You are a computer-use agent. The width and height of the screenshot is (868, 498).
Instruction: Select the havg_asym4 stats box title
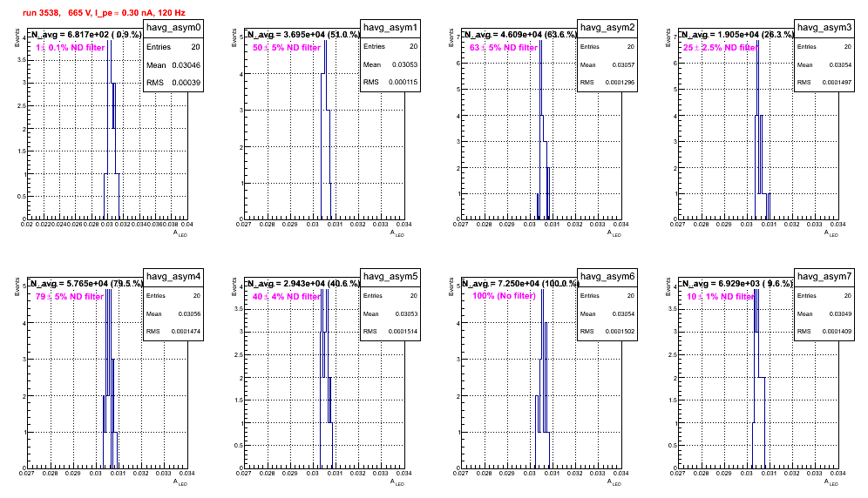[x=173, y=276]
